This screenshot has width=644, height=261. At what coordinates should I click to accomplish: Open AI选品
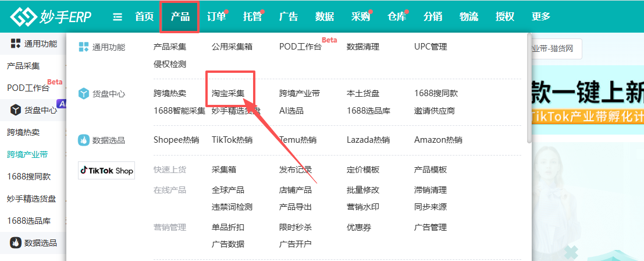pyautogui.click(x=291, y=111)
